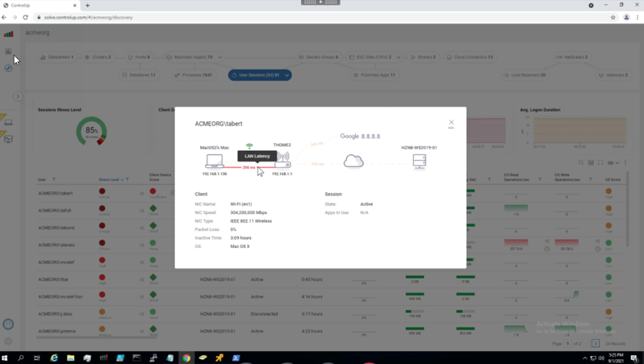Reload the browser page

coord(26,17)
